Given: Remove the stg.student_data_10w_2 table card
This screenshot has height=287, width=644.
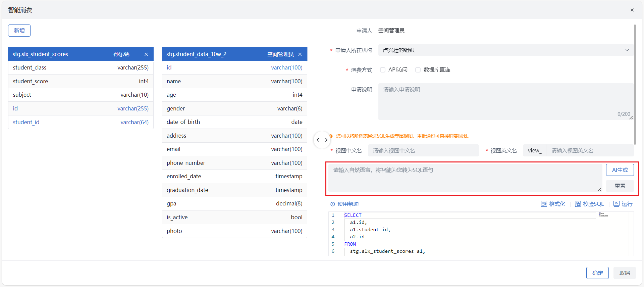Looking at the screenshot, I should (x=300, y=54).
